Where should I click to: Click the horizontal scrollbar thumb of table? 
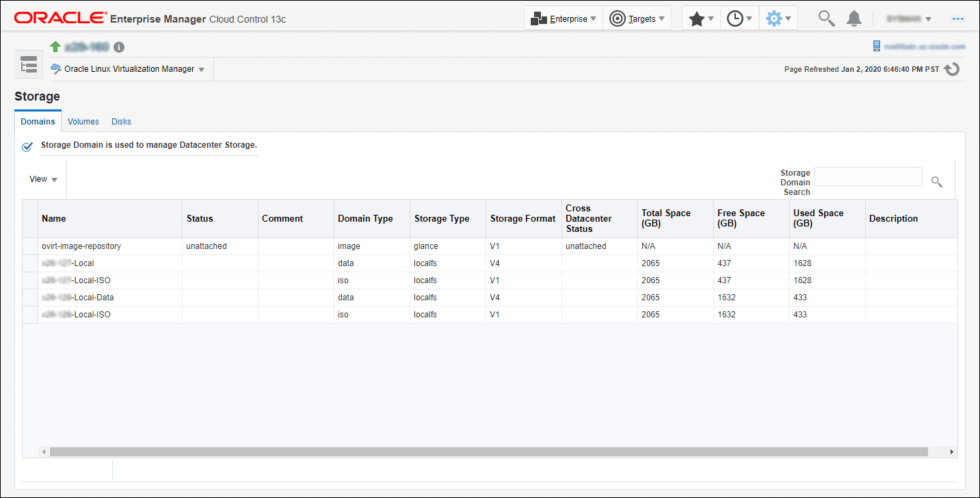click(x=488, y=452)
